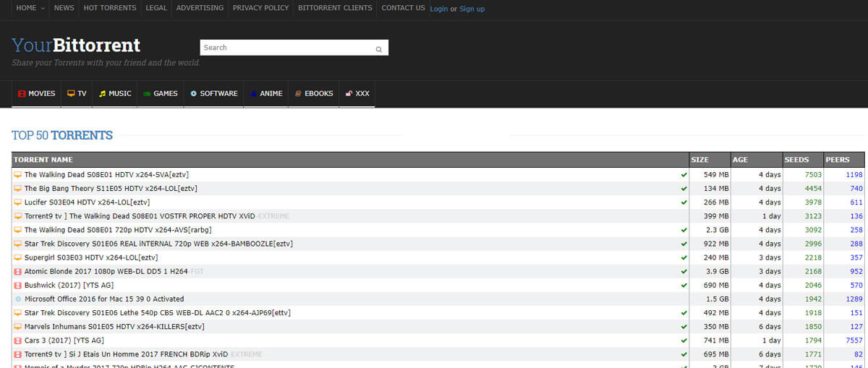The height and width of the screenshot is (368, 868).
Task: Click the TV icon beside Supergirl S03E03
Action: (18, 257)
